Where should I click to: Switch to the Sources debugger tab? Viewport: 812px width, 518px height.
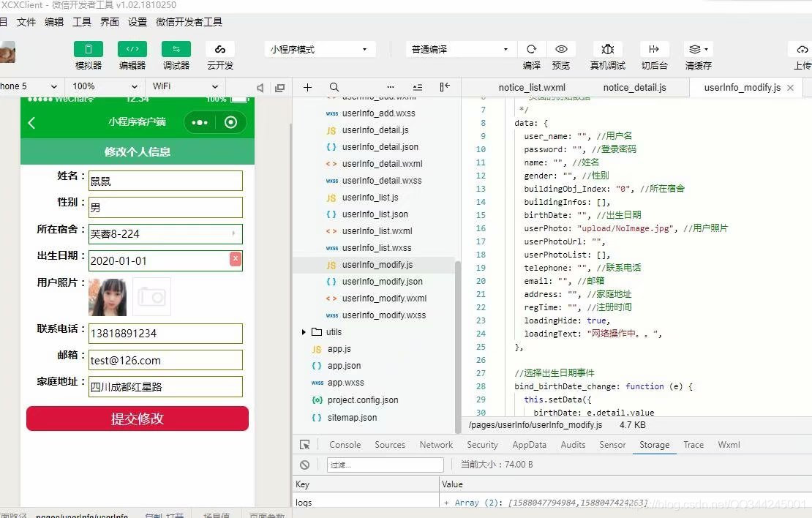390,445
